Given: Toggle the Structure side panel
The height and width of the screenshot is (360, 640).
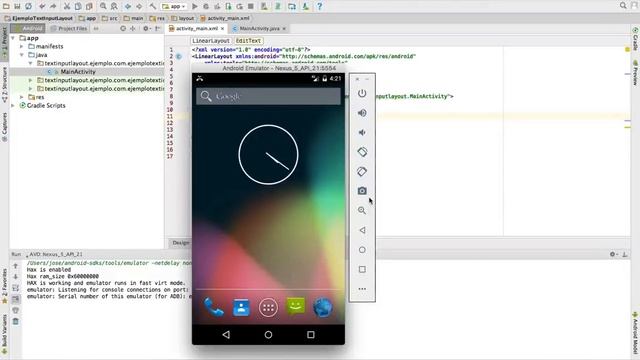Looking at the screenshot, I should coord(4,85).
